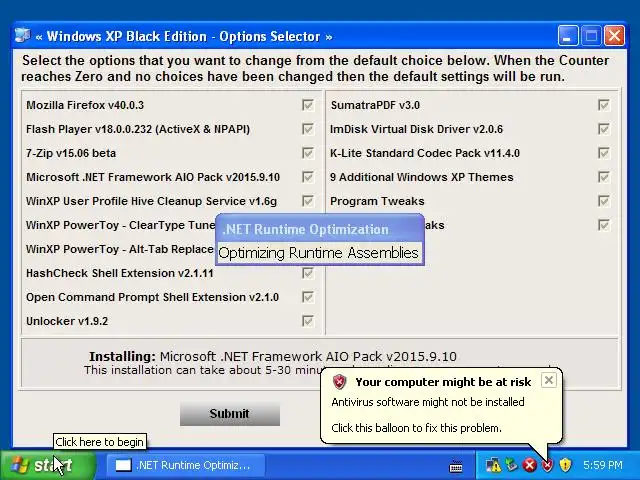Click the 'Your computer might be at risk' balloon
Viewport: 640px width, 480px height.
pos(441,405)
